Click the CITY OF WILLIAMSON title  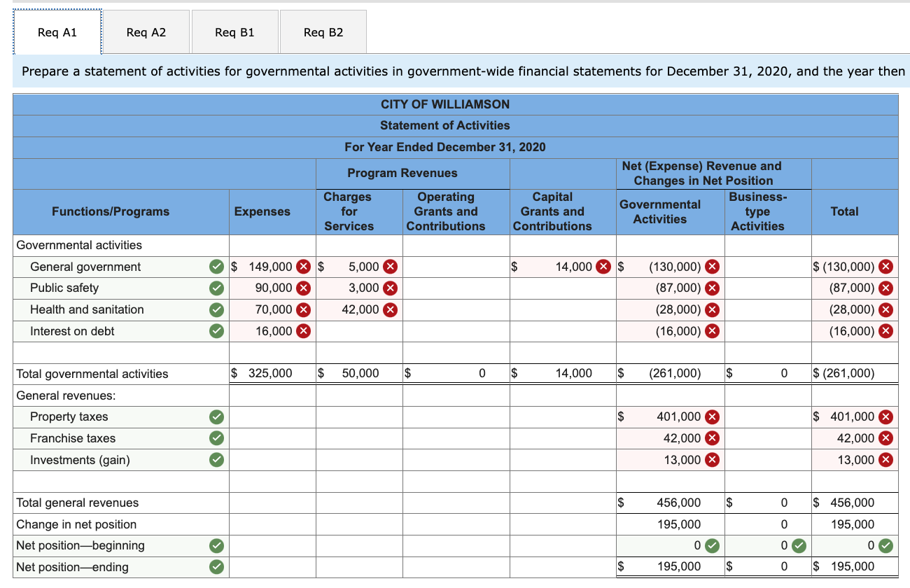[x=445, y=104]
